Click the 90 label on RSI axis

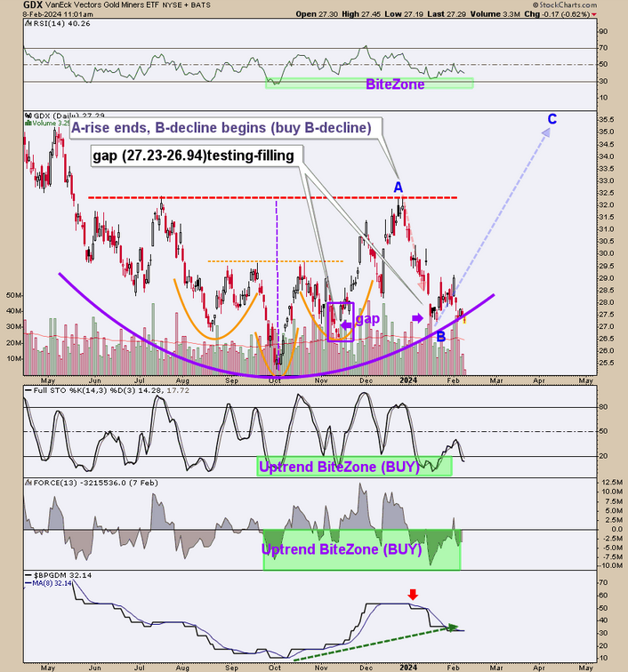(x=603, y=31)
